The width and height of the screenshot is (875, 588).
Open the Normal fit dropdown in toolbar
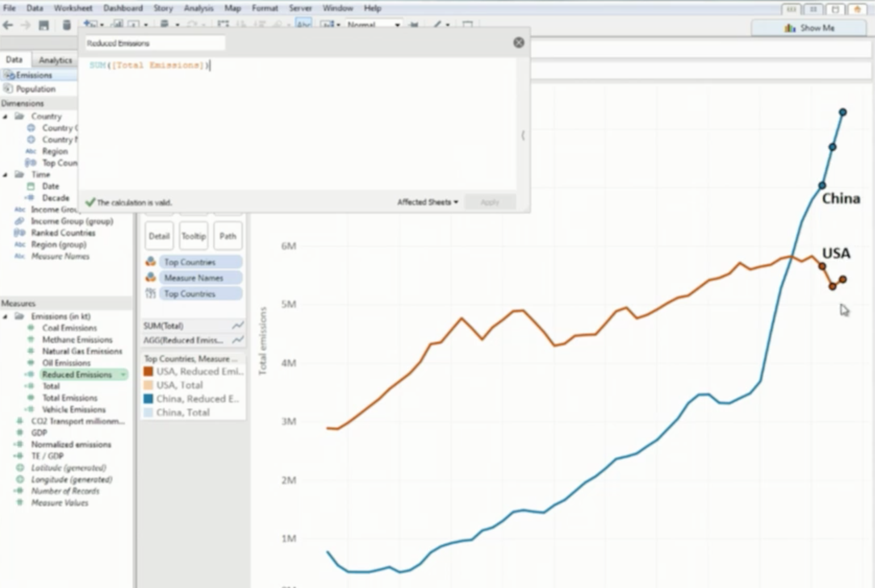397,25
